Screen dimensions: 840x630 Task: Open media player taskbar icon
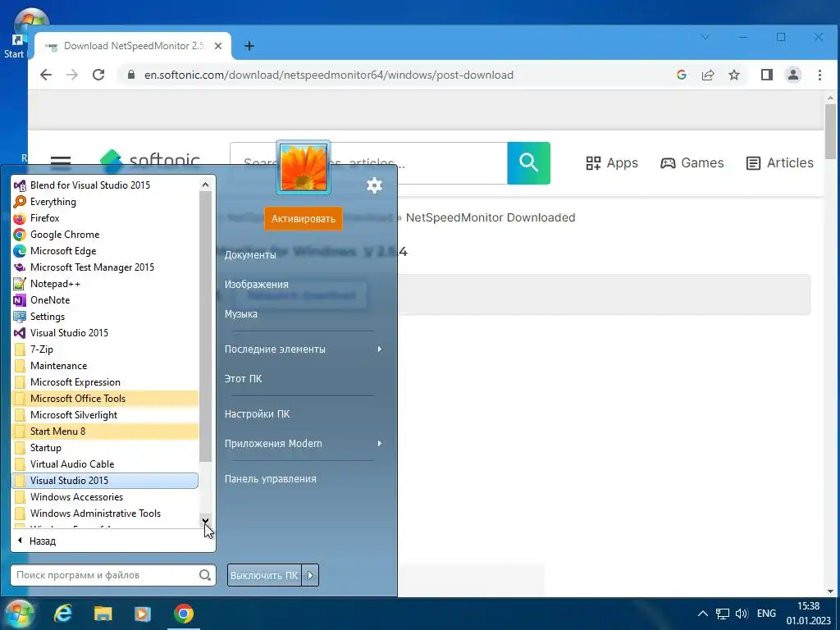click(143, 614)
